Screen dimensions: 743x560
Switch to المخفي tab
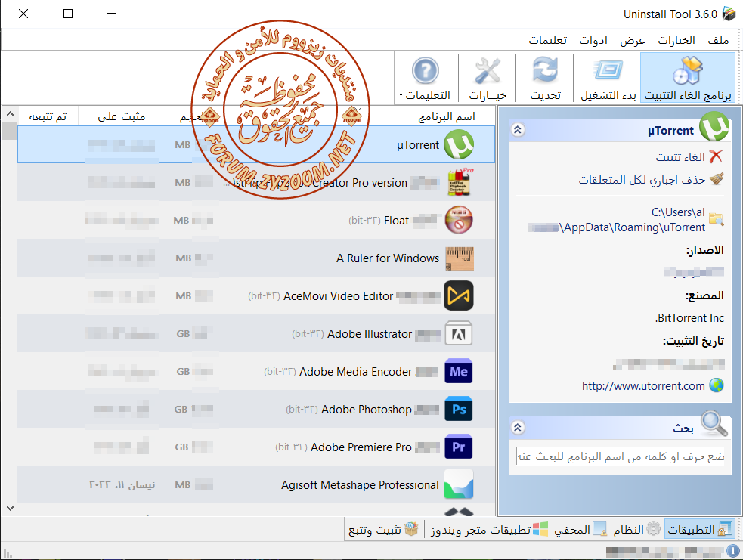[580, 529]
